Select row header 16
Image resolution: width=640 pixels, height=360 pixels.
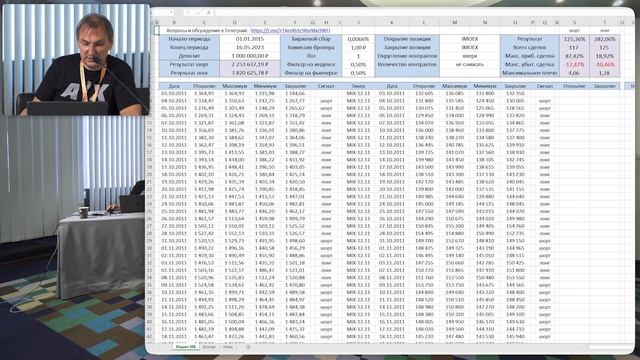click(x=150, y=145)
